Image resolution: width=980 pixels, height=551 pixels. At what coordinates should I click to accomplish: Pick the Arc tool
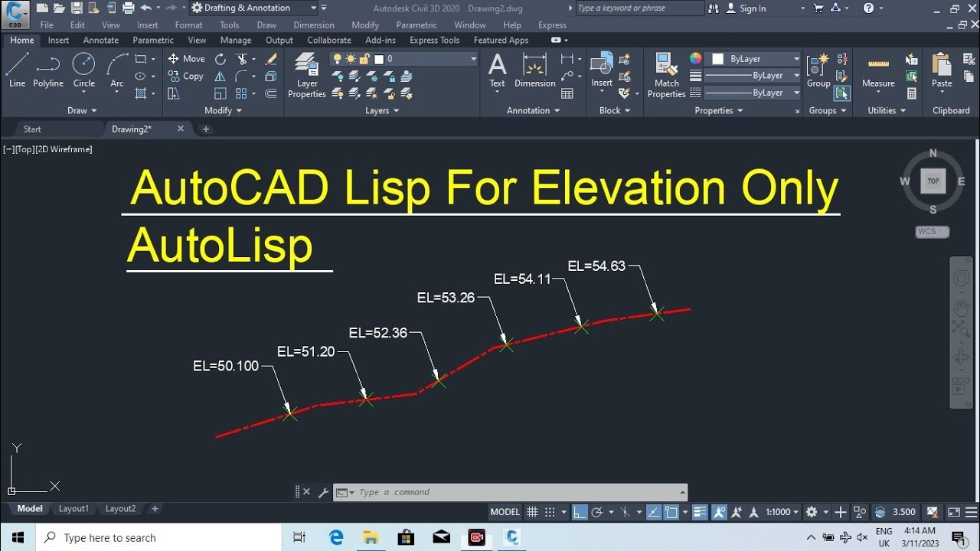click(117, 70)
